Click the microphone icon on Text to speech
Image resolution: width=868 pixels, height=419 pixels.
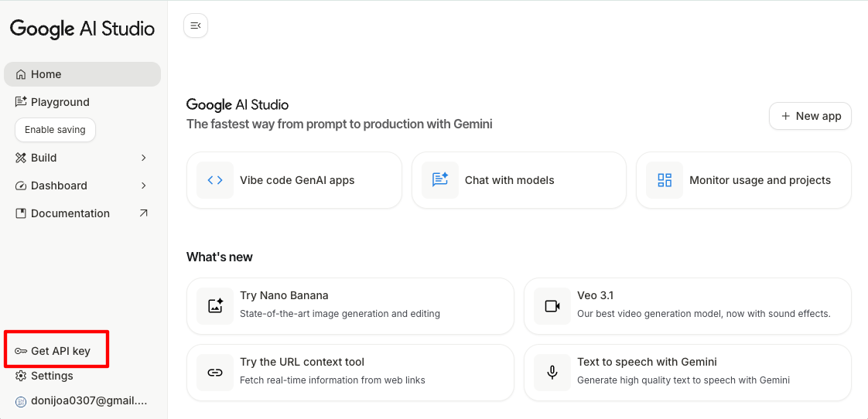[552, 373]
